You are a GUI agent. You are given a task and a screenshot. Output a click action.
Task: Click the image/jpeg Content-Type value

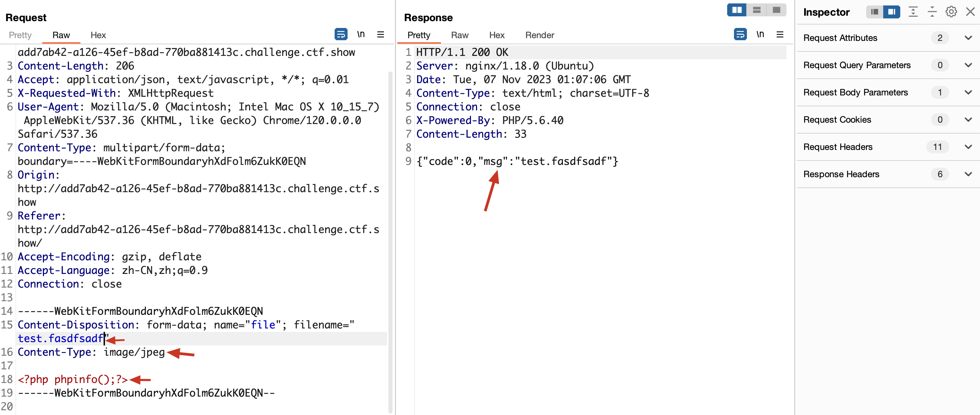point(134,352)
